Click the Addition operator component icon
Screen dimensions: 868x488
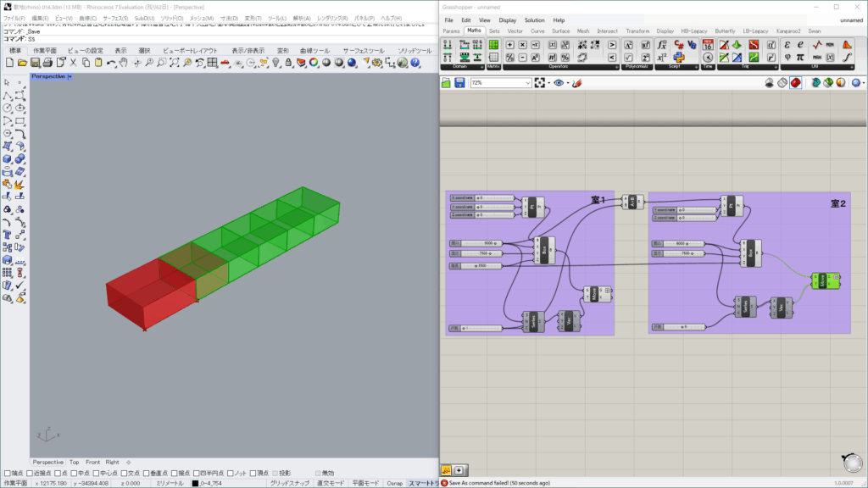(509, 44)
